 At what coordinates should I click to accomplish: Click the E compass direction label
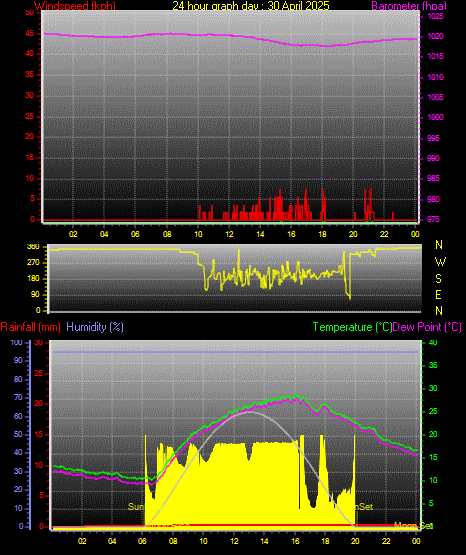point(438,294)
